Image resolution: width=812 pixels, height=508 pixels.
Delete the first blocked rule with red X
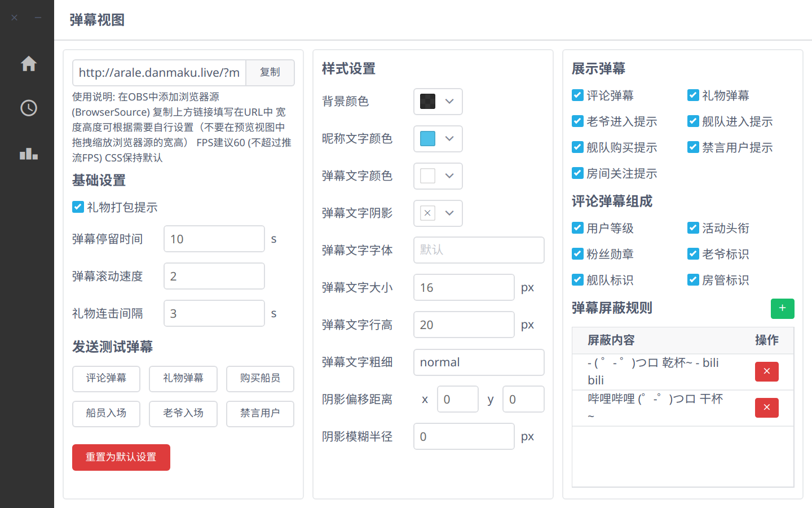coord(766,371)
